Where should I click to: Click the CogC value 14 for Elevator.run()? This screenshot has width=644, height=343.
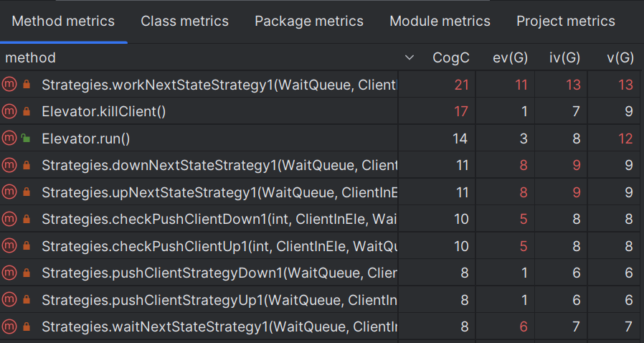(460, 138)
